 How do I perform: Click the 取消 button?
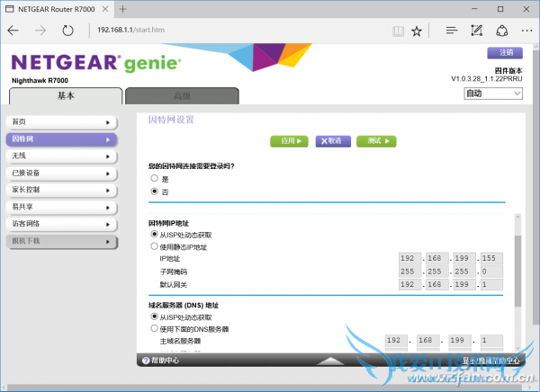coord(333,141)
